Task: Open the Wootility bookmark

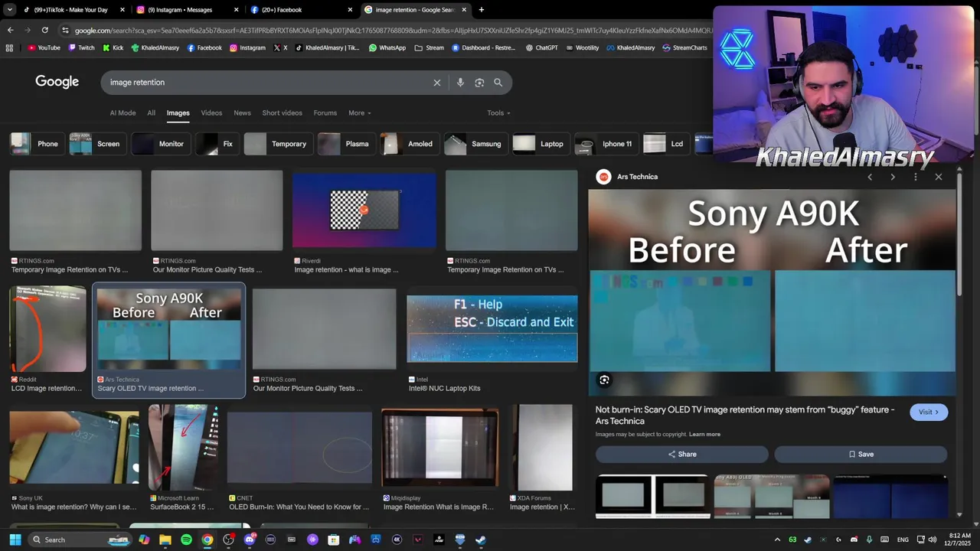Action: click(582, 47)
